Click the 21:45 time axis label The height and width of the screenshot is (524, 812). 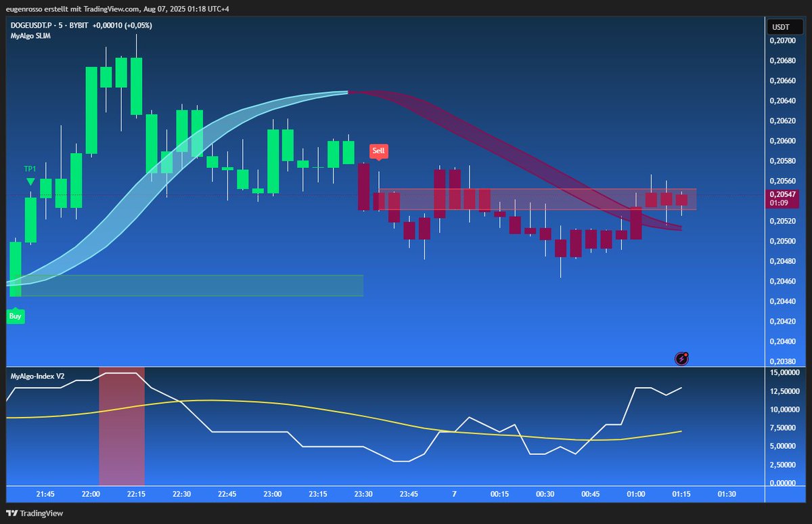45,494
